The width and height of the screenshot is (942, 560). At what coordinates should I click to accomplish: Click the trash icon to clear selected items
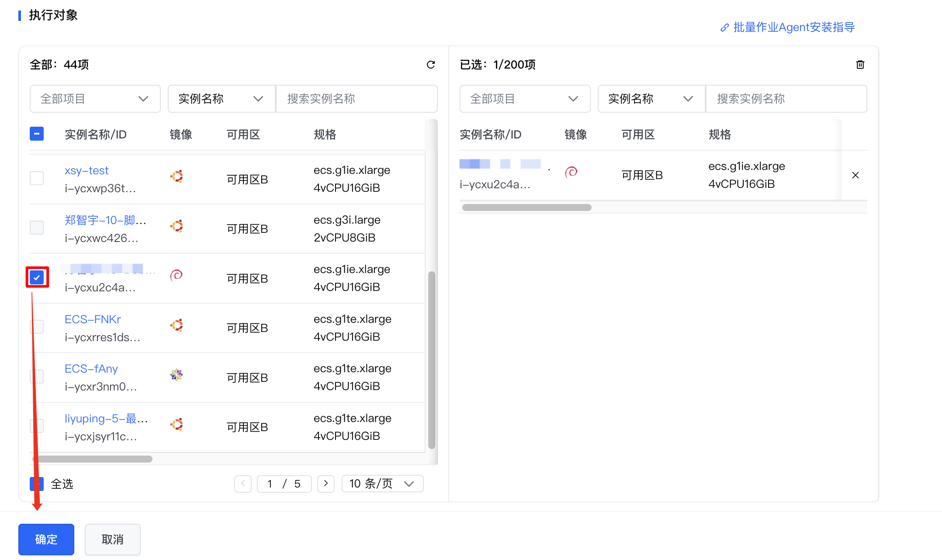coord(860,65)
